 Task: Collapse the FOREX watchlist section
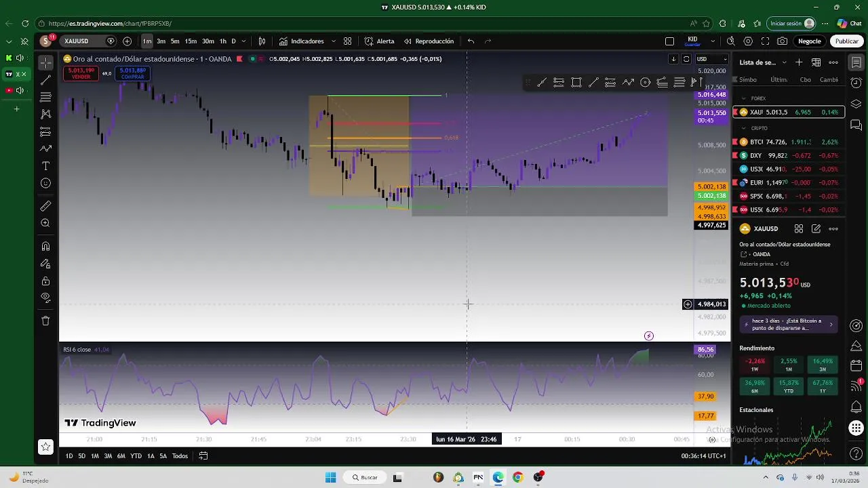click(743, 98)
